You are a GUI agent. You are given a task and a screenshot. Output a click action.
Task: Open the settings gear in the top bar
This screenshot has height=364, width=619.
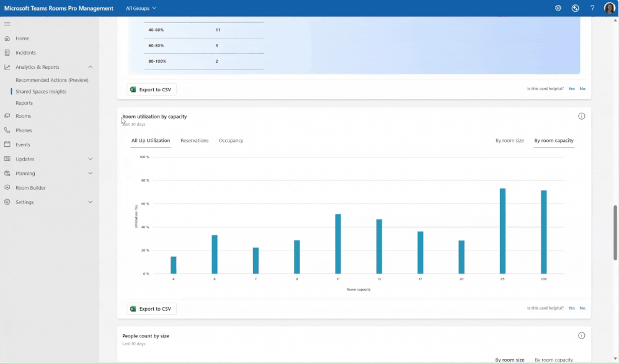tap(558, 8)
